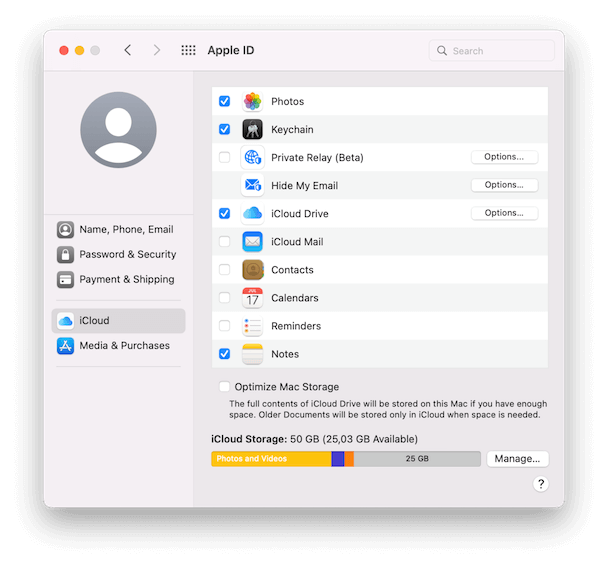
Task: Click the Private Relay globe icon
Action: [x=252, y=158]
